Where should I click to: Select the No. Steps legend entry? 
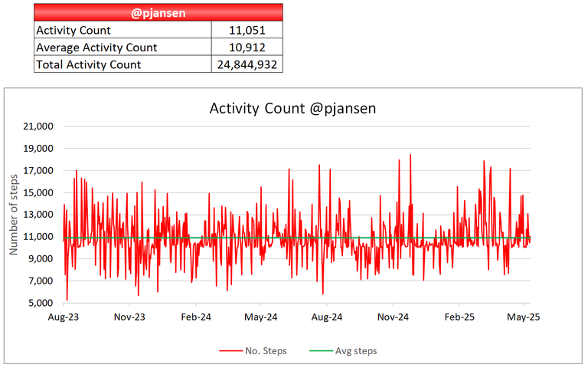click(253, 350)
